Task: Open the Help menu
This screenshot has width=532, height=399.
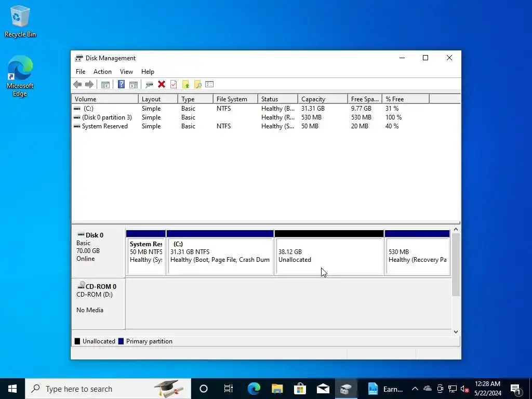Action: [148, 72]
